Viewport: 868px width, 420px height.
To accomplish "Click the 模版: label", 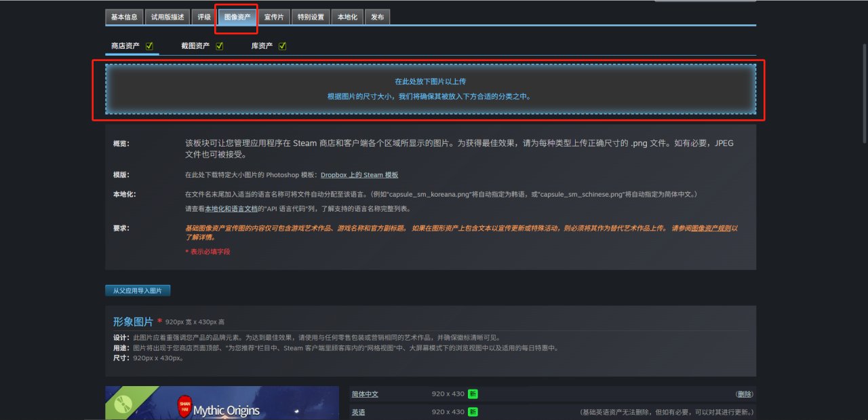I will pos(121,174).
